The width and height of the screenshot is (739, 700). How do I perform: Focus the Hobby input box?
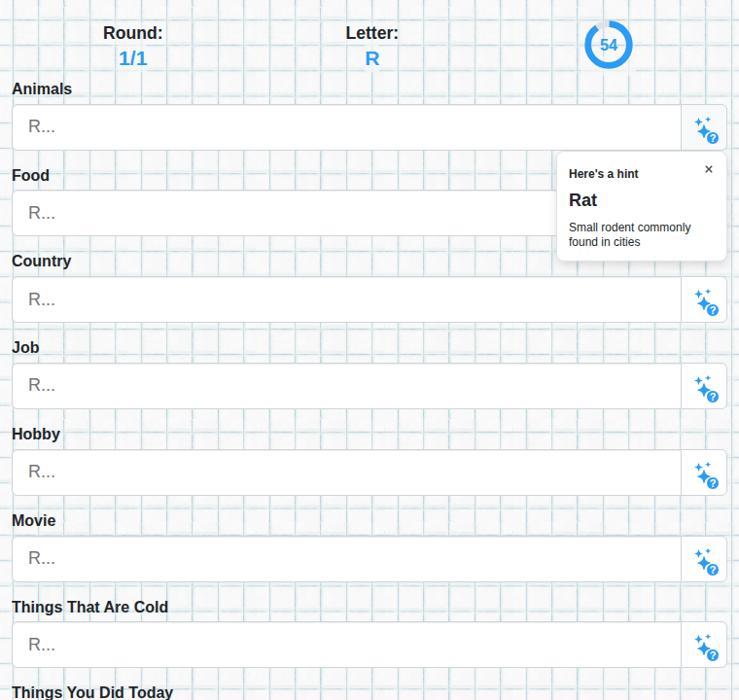[346, 472]
